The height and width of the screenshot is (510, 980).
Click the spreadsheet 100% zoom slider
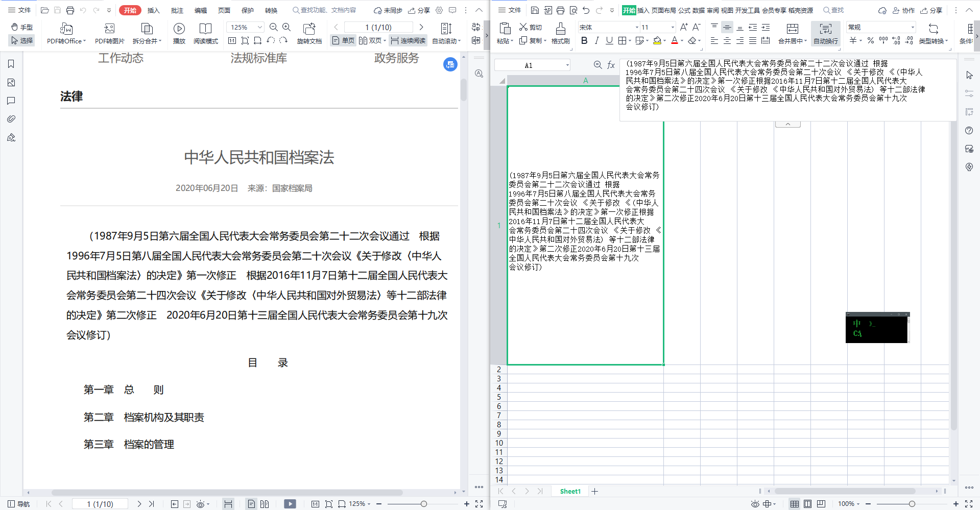[912, 504]
